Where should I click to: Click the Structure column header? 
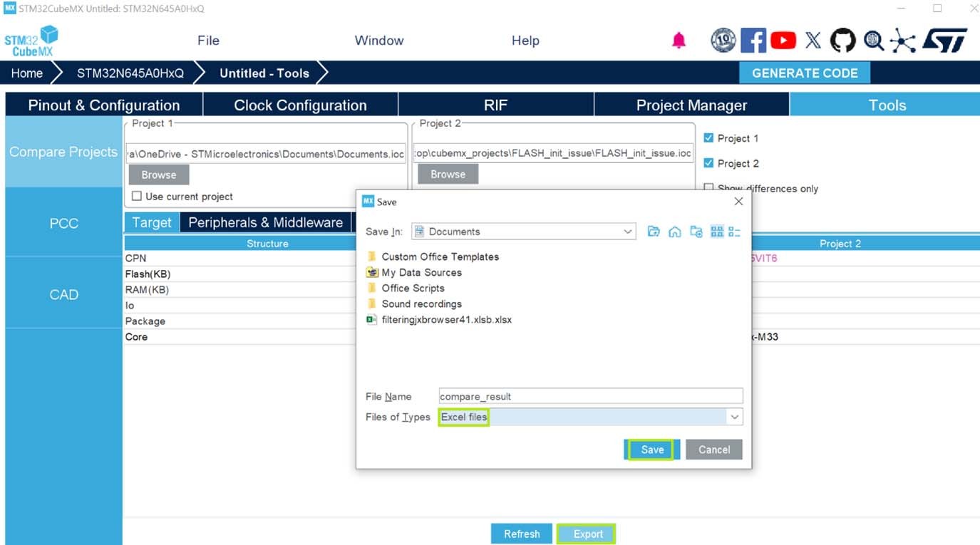(x=267, y=244)
